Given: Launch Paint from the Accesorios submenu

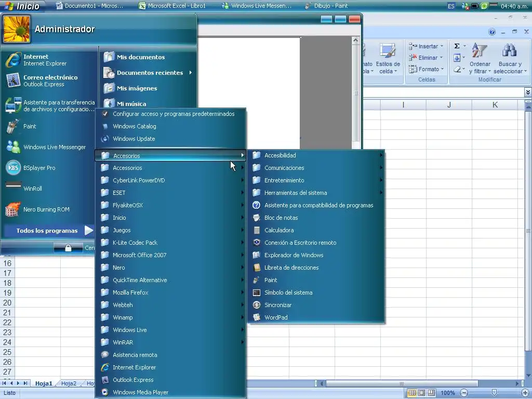Looking at the screenshot, I should coord(316,280).
